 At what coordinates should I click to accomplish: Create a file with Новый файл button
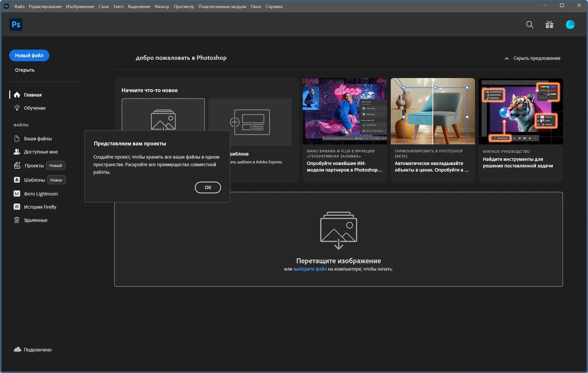(x=29, y=55)
